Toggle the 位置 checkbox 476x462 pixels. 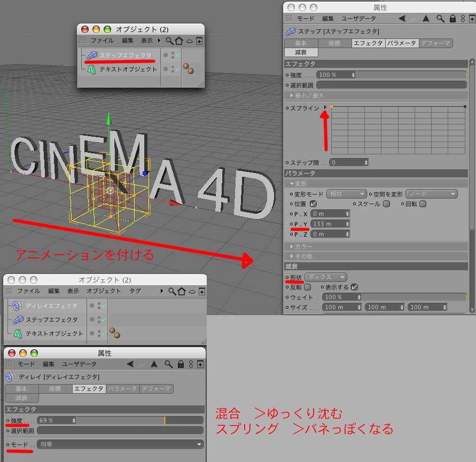(x=313, y=203)
